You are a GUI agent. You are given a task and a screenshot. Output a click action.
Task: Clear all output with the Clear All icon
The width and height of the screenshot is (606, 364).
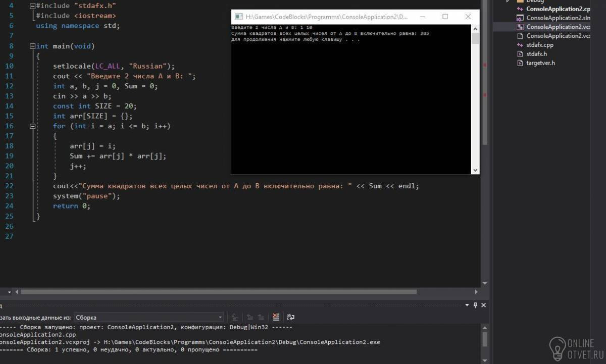[x=276, y=317]
